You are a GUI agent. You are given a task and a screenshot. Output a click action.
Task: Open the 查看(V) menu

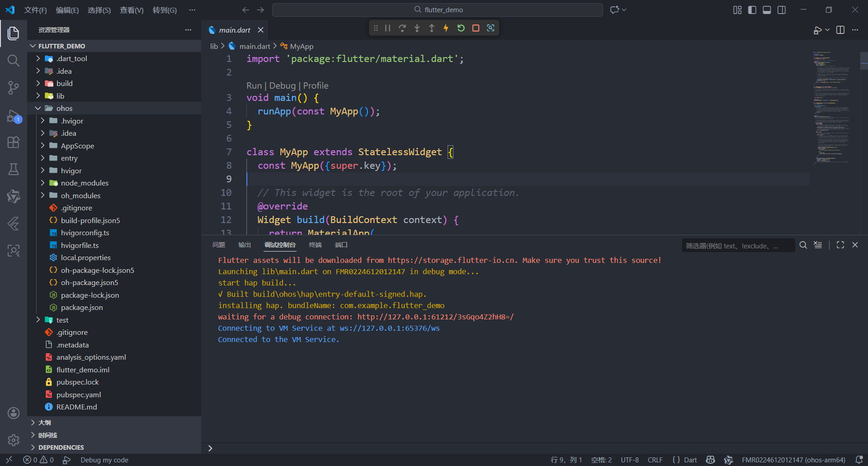click(132, 10)
